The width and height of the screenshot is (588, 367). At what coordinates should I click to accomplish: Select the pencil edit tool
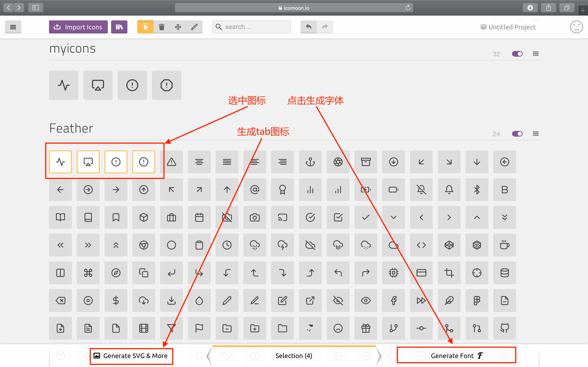pyautogui.click(x=194, y=27)
